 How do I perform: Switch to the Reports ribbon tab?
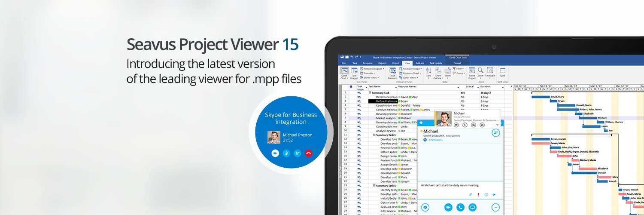pos(382,63)
